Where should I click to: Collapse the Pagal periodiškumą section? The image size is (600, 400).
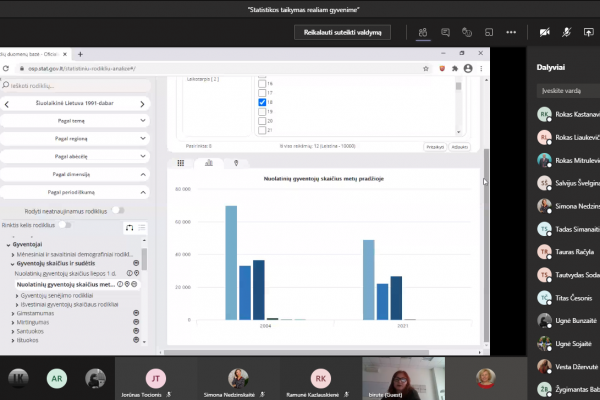click(x=75, y=192)
